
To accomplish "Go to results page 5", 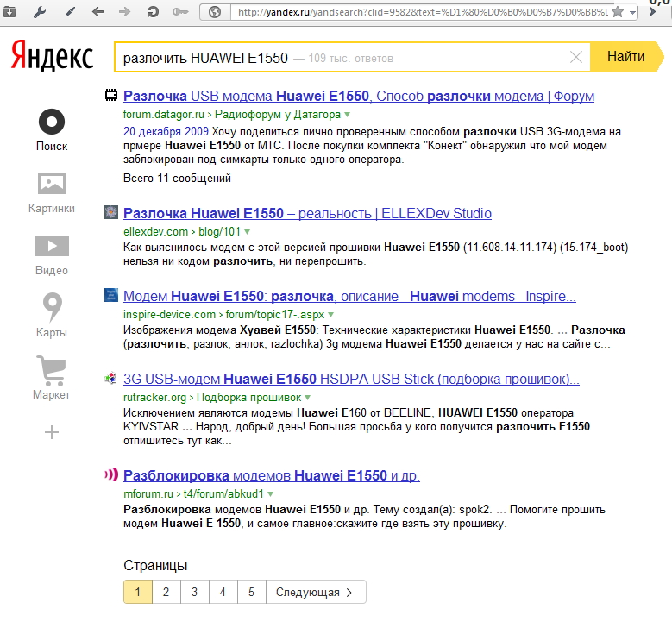I will coord(251,592).
